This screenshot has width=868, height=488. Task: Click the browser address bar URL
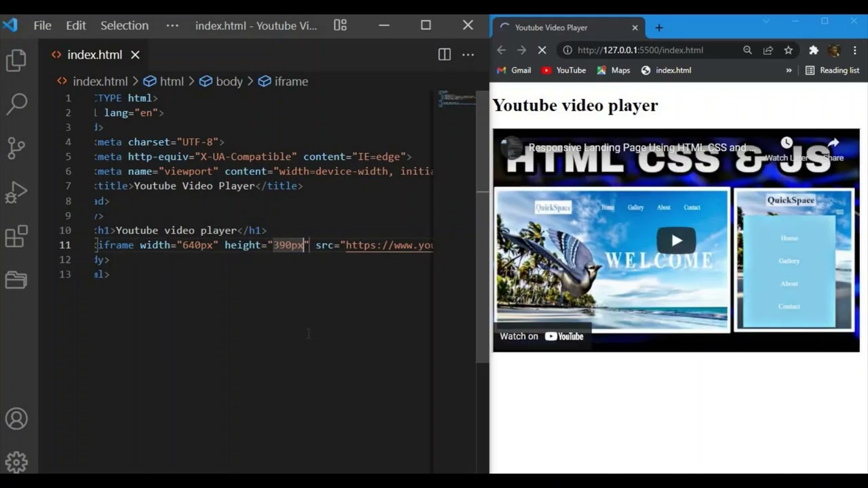pos(640,50)
